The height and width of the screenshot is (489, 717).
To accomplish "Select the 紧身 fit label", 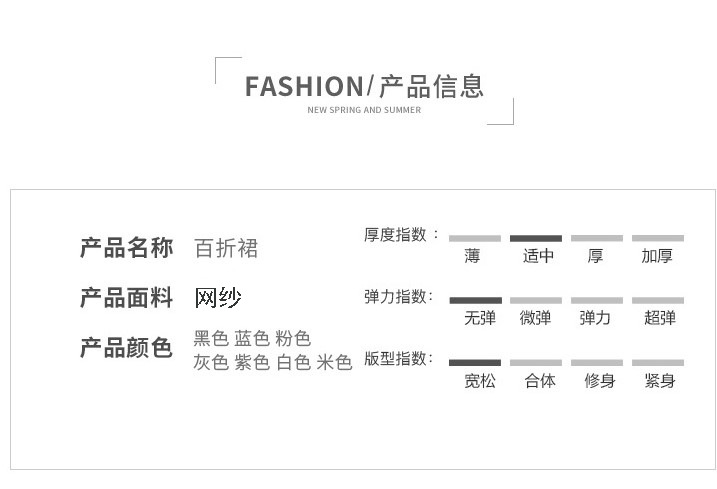I will point(659,381).
